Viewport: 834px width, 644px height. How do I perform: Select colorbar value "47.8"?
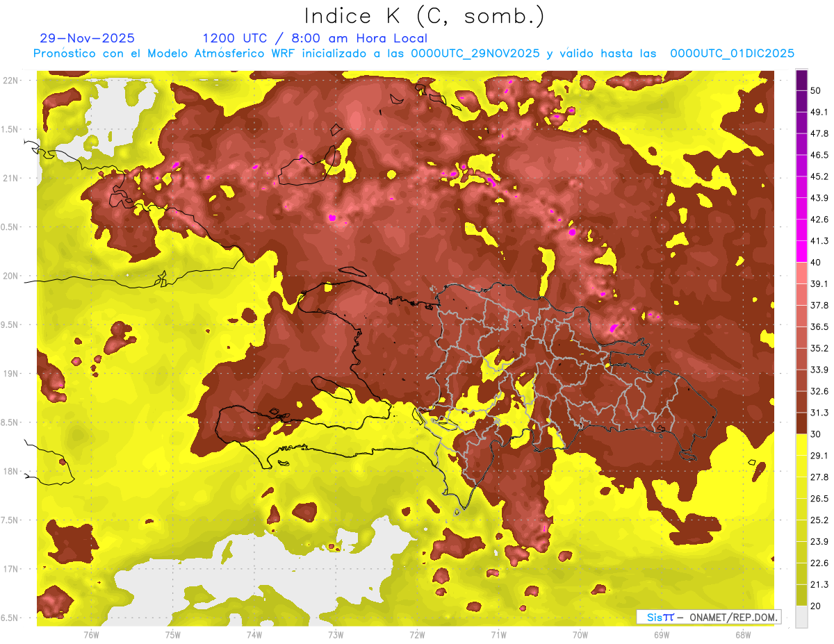819,133
